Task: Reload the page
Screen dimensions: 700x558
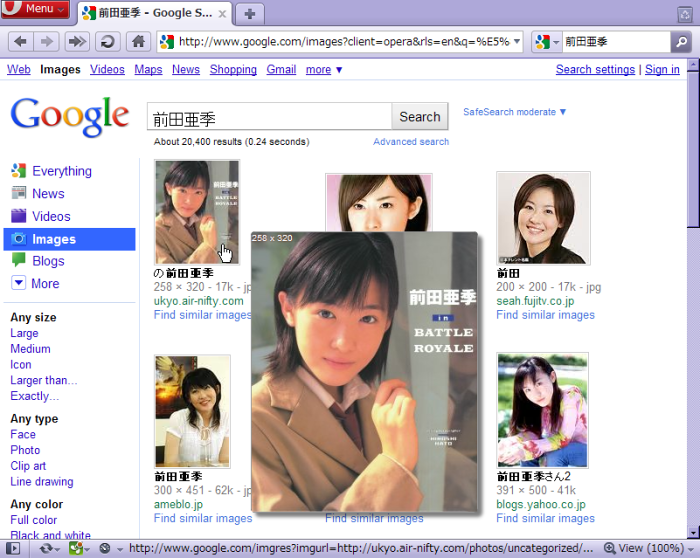Action: (108, 42)
